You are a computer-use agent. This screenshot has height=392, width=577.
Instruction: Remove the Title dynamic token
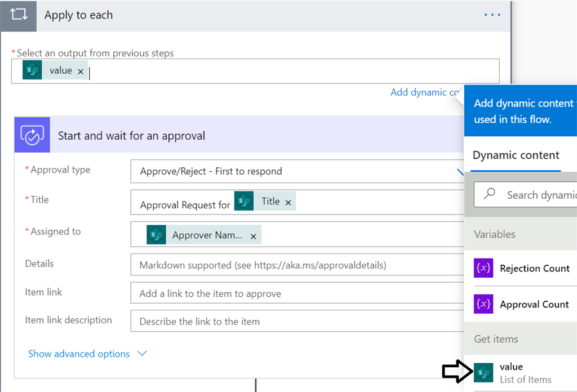pyautogui.click(x=288, y=202)
